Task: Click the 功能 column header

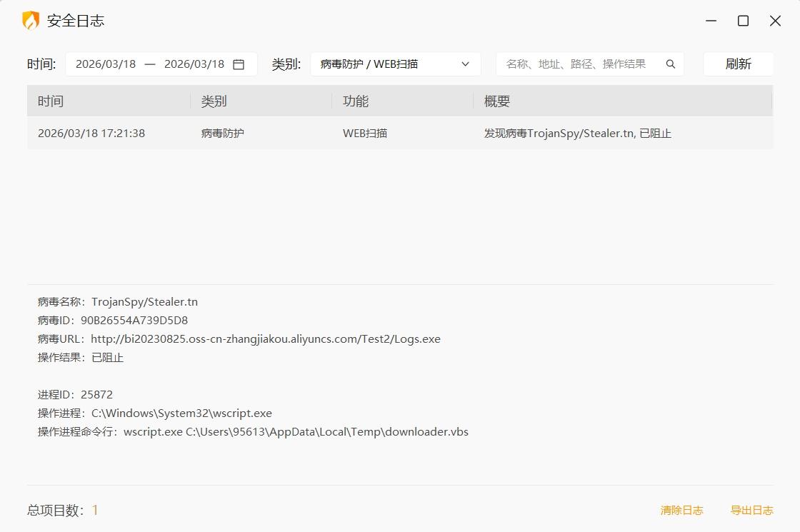Action: [x=356, y=101]
